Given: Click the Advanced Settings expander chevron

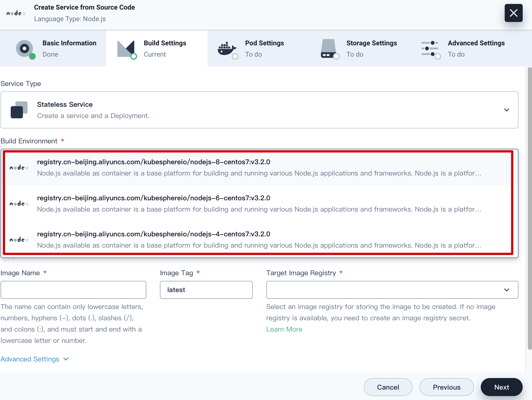Looking at the screenshot, I should click(x=66, y=359).
